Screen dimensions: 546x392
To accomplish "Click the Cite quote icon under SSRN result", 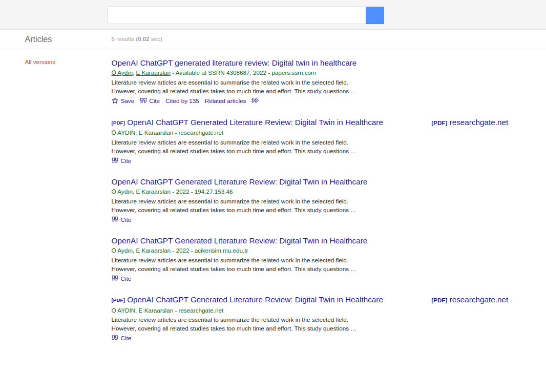I will (x=143, y=101).
